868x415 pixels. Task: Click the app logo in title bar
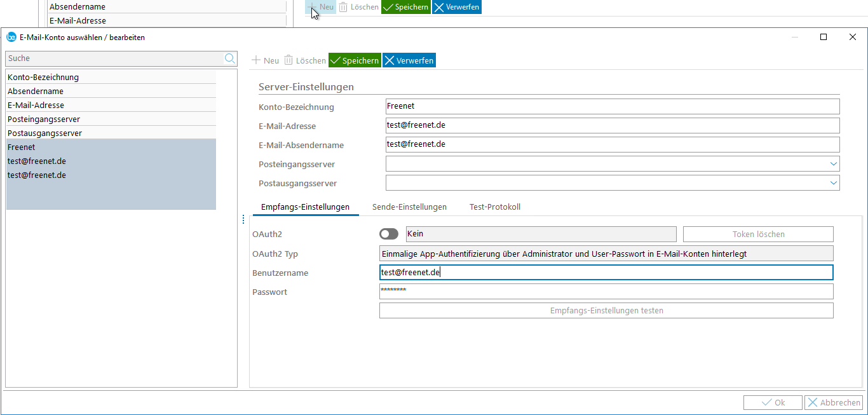pos(11,37)
